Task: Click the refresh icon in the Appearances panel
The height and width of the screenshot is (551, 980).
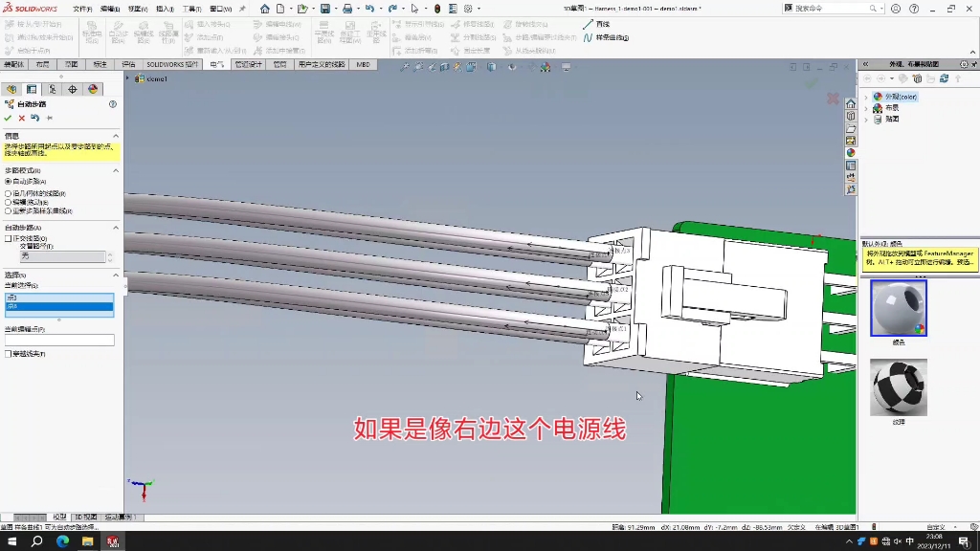Action: (945, 78)
